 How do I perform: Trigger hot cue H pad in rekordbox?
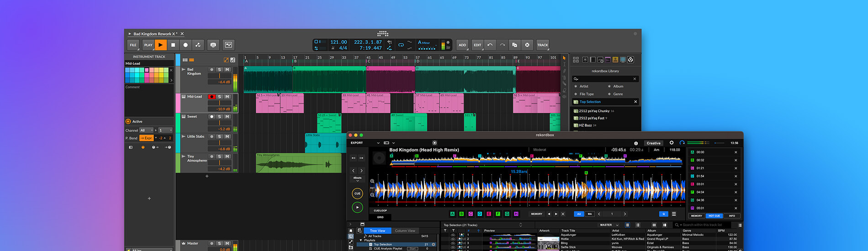click(x=516, y=214)
